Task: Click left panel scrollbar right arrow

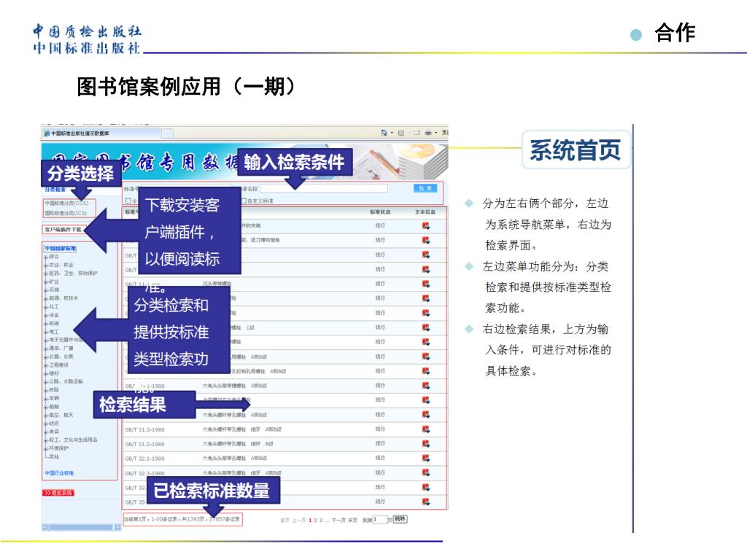Action: pos(117,527)
